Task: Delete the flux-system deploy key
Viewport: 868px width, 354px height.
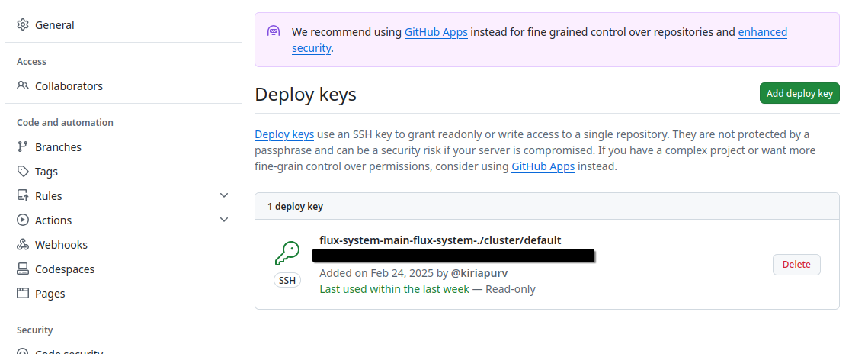Action: coord(796,265)
